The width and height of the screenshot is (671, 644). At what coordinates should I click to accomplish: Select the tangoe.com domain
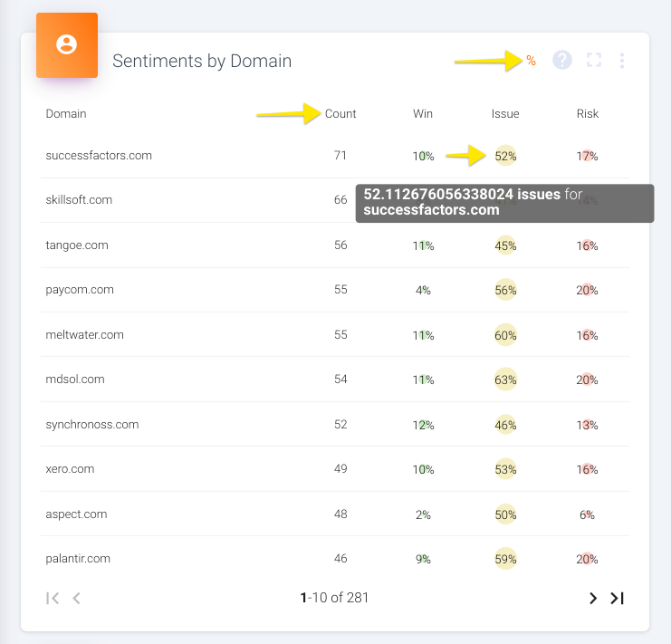pos(77,245)
